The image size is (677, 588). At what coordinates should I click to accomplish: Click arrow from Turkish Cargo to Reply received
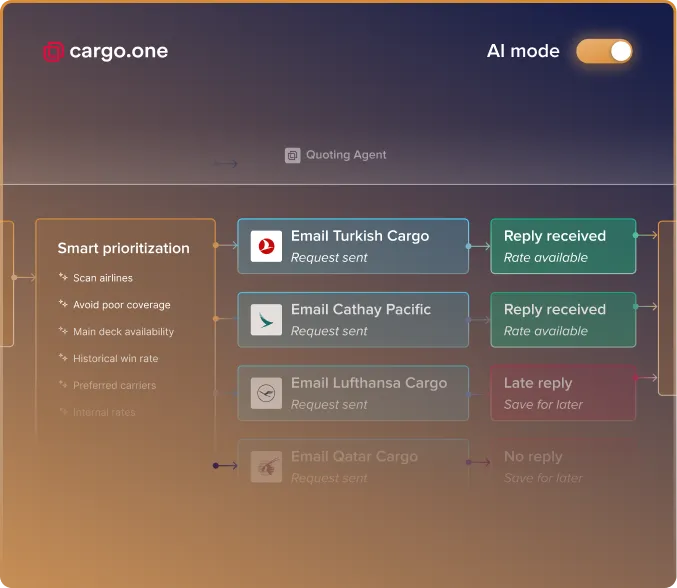tap(479, 246)
